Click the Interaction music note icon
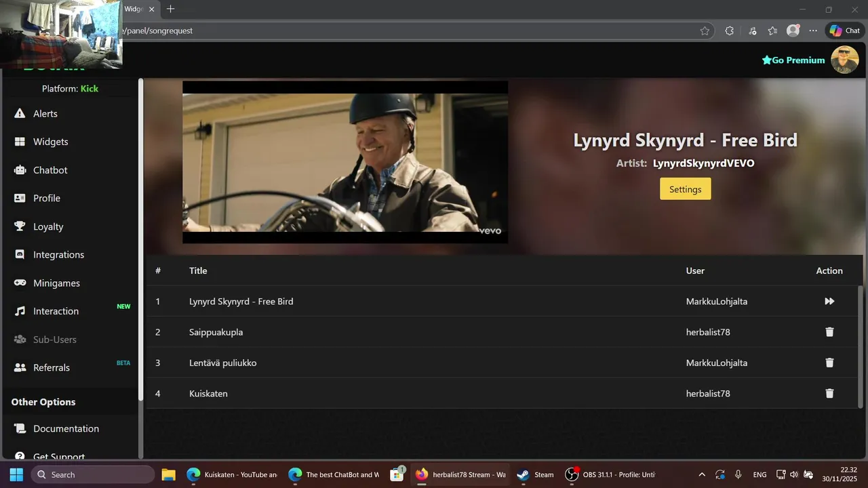The image size is (868, 488). tap(20, 311)
